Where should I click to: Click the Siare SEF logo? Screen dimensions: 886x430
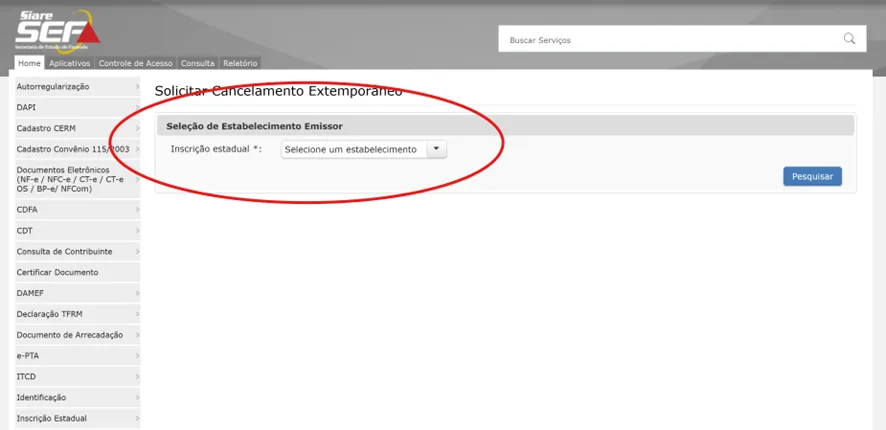tap(58, 32)
